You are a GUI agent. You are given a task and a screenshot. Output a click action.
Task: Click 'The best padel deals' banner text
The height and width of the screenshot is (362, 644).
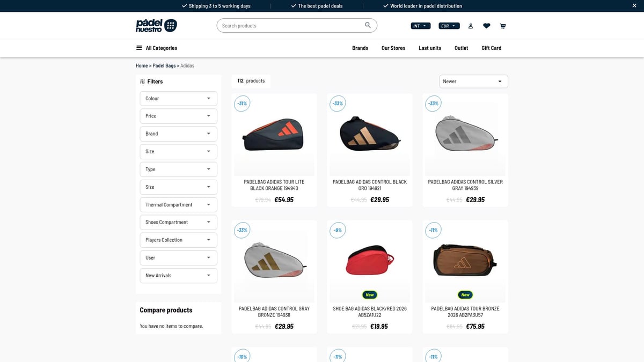pyautogui.click(x=320, y=6)
